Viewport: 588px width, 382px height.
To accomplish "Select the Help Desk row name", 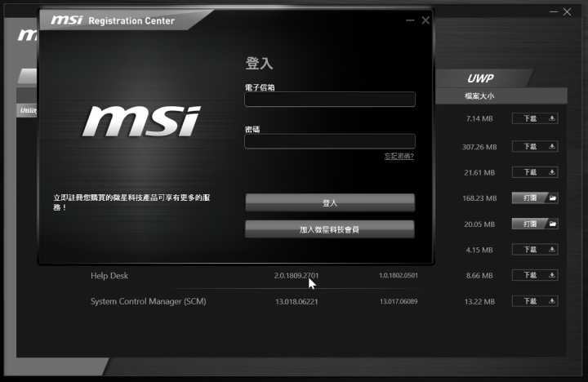I will (x=109, y=276).
